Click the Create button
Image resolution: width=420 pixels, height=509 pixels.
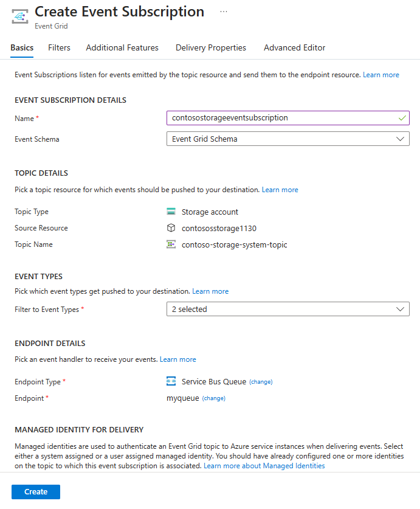click(x=35, y=491)
